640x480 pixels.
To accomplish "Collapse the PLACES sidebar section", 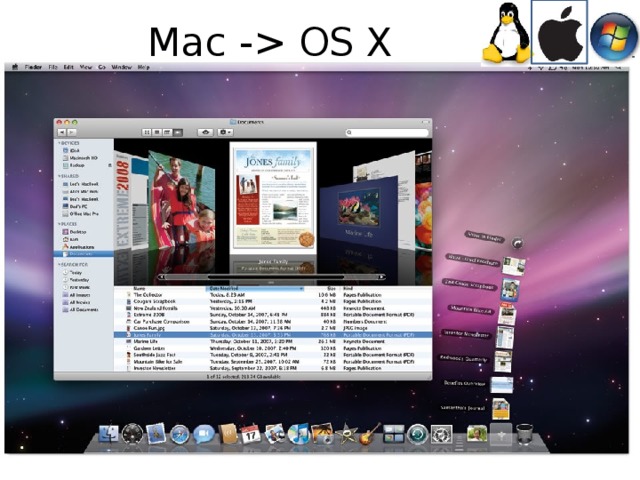I will pos(59,224).
